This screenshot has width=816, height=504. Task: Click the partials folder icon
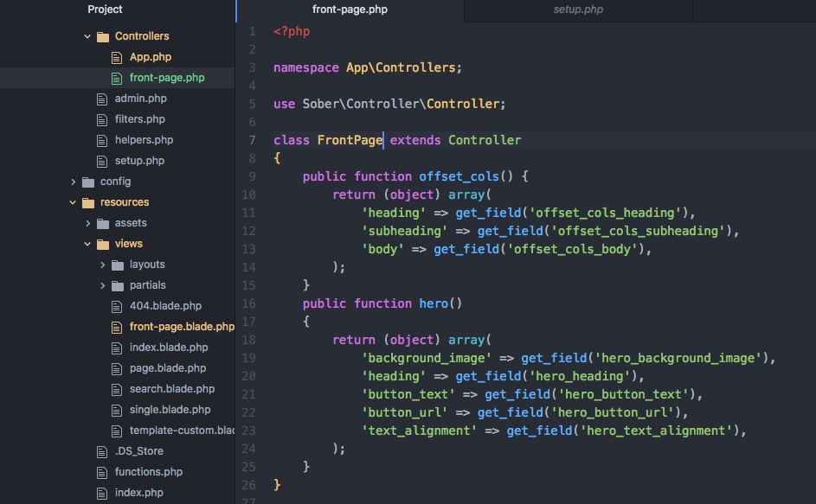tap(118, 286)
